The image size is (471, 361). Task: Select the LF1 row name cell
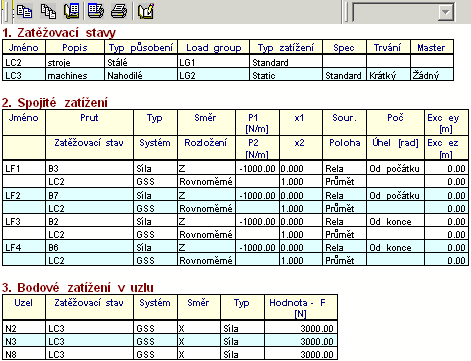pyautogui.click(x=24, y=168)
